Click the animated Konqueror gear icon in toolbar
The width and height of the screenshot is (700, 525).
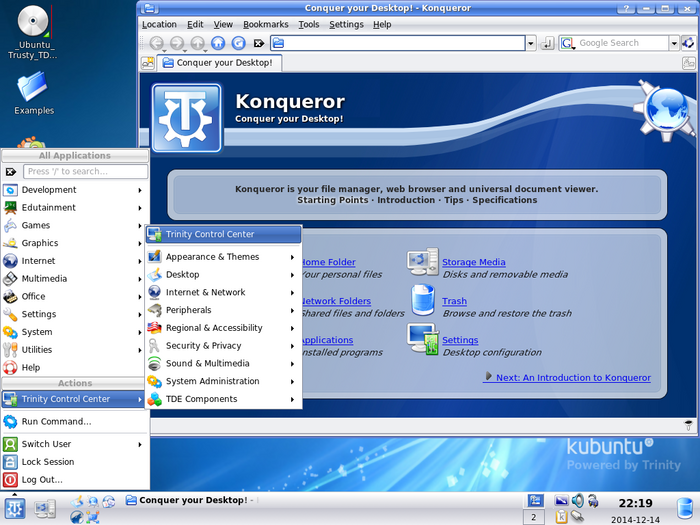688,43
